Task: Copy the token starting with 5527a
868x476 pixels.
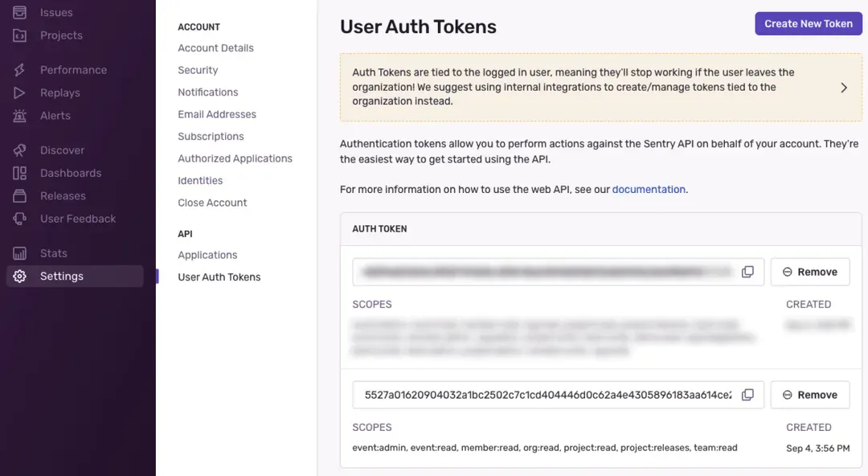Action: tap(747, 395)
